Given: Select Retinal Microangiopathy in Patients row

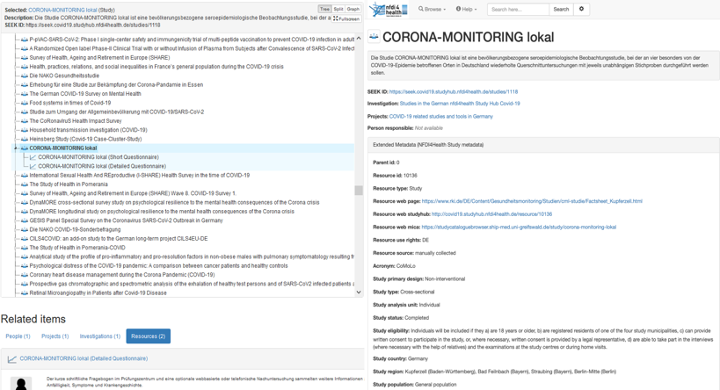Looking at the screenshot, I should (98, 293).
